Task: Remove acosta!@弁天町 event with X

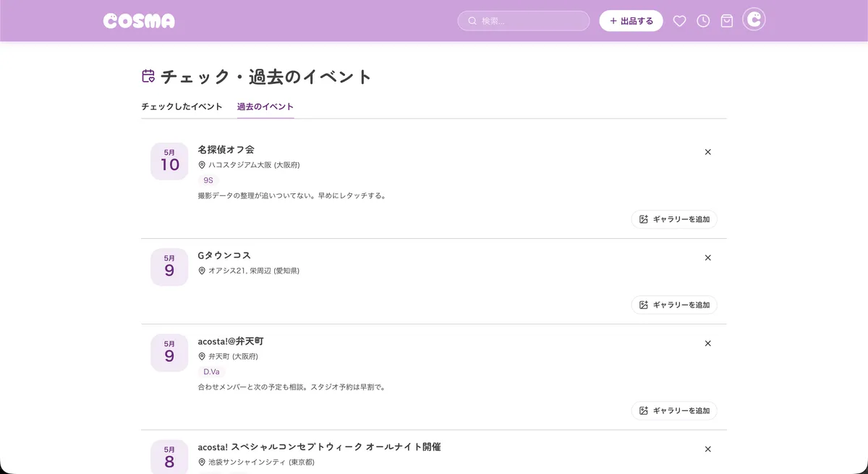Action: click(708, 343)
